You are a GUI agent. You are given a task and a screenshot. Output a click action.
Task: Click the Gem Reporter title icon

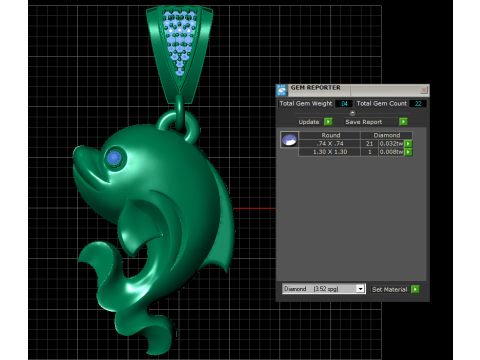[282, 90]
